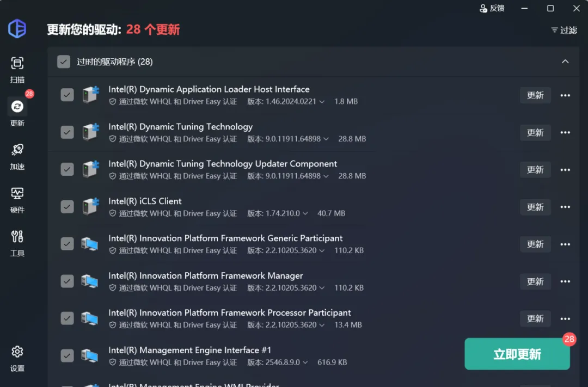Update Intel(R) Dynamic Tuning Technology driver (更新)

(x=535, y=132)
